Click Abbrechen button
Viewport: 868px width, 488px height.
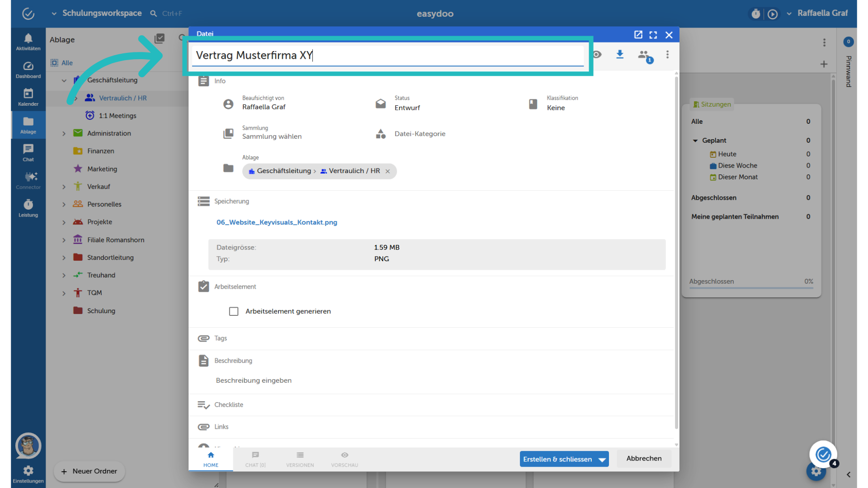point(644,459)
